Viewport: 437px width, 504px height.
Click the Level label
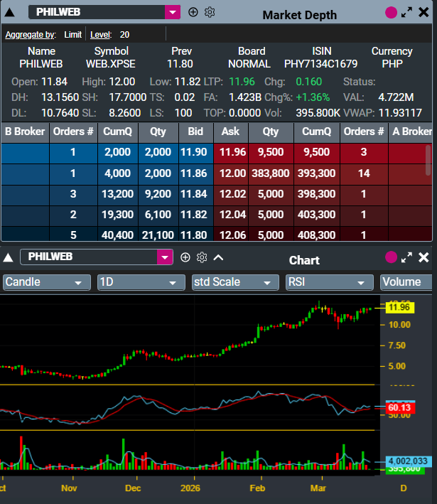pos(101,35)
